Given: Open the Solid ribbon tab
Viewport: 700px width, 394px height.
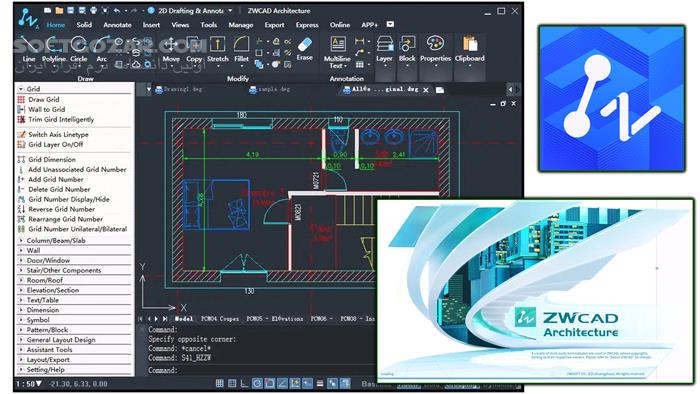Looking at the screenshot, I should [x=84, y=25].
